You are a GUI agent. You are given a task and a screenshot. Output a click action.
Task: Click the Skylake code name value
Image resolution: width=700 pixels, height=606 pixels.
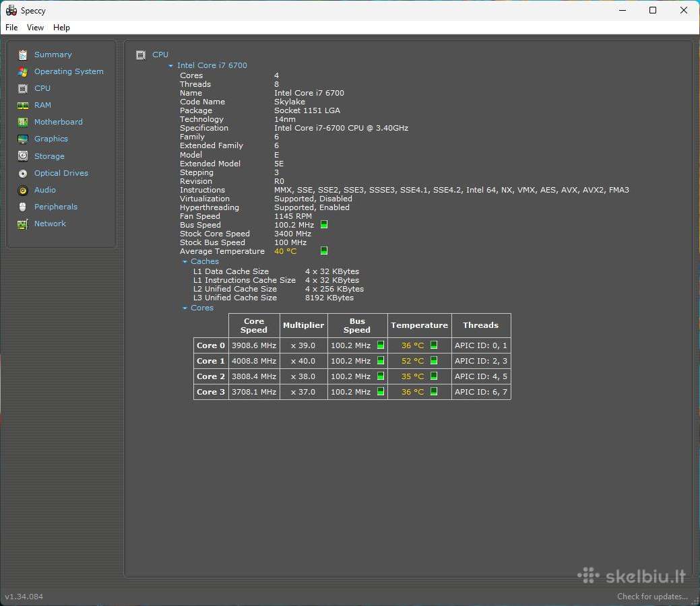[x=289, y=102]
